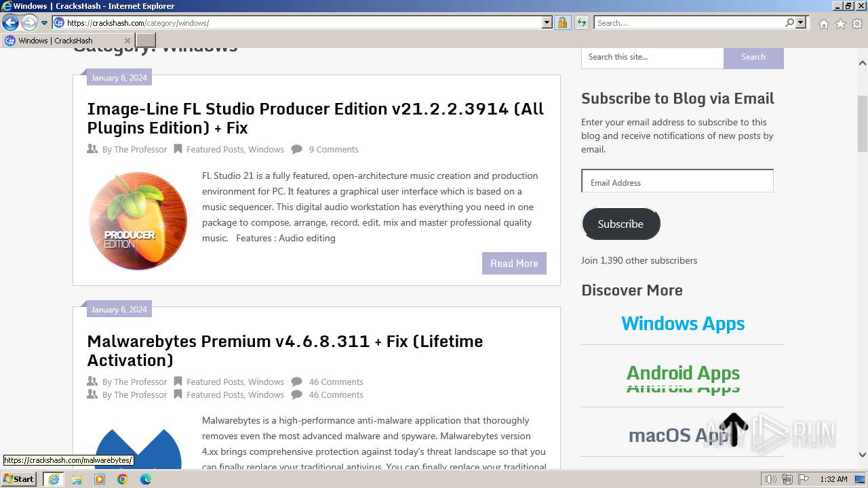Open Chrome taskbar icon
868x488 pixels.
(123, 479)
